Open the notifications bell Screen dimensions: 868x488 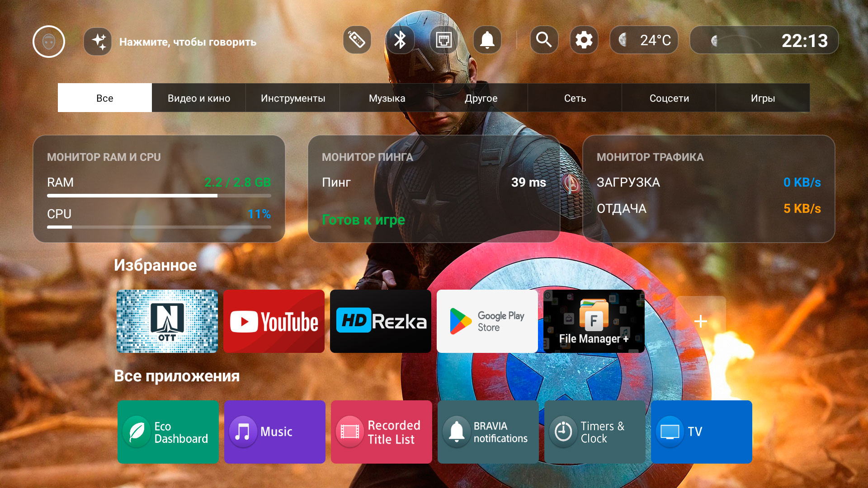[x=487, y=40]
